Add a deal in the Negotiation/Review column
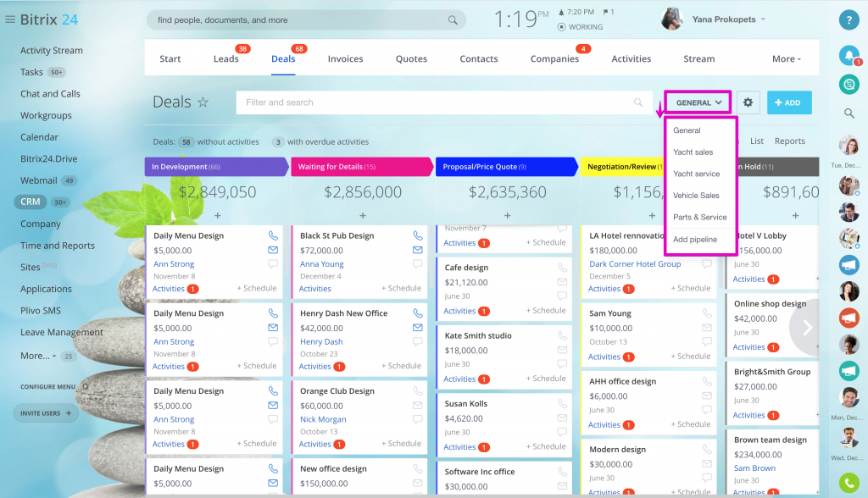 pyautogui.click(x=652, y=215)
